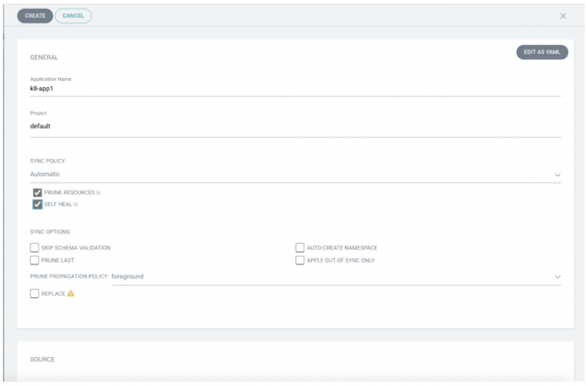Expand the Sync Policy chevron arrow
588x386 pixels.
(x=557, y=175)
